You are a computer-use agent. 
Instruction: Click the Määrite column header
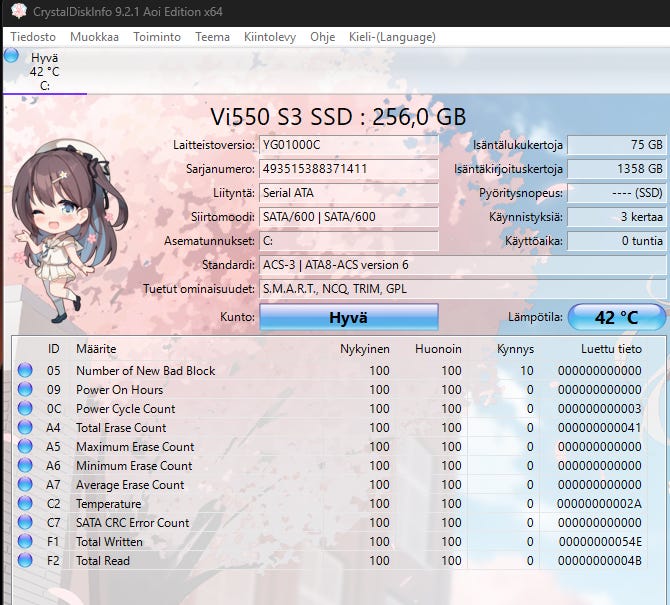(96, 349)
